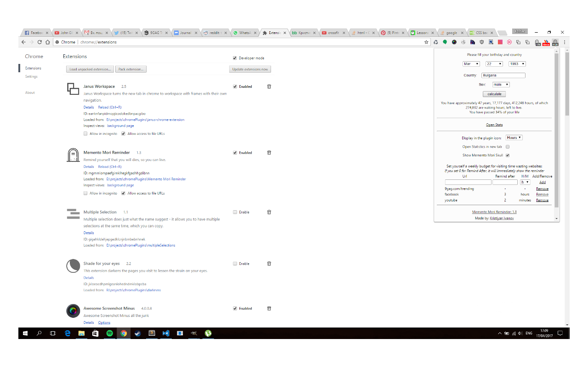
Task: Switch to the 9GAG tab
Action: point(156,33)
